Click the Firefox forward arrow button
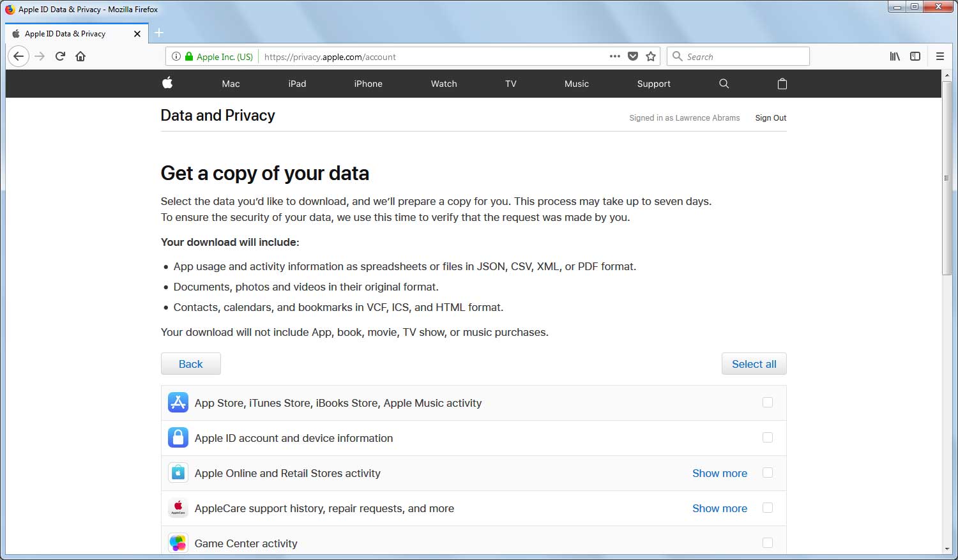 pos(40,56)
